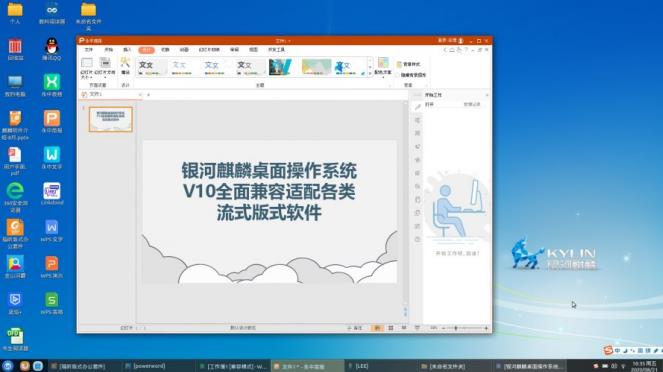Open the 插入 ribbon tab
The image size is (663, 372).
(127, 50)
